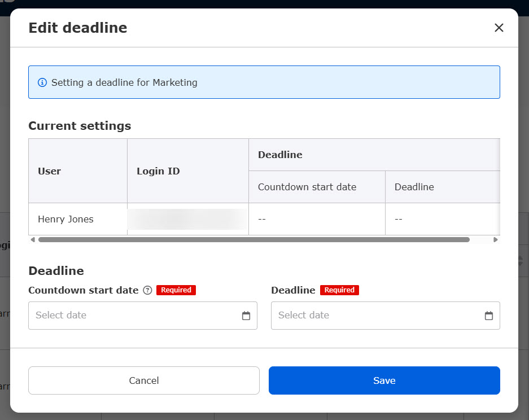The width and height of the screenshot is (529, 420).
Task: Close the Edit deadline dialog
Action: pos(499,28)
